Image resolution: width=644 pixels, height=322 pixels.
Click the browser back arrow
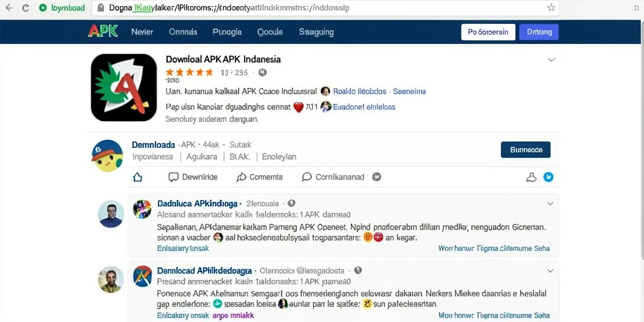[9, 8]
